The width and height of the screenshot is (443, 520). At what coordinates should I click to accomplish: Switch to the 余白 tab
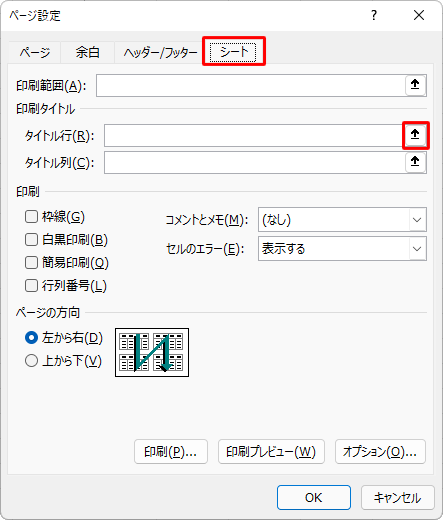(87, 52)
